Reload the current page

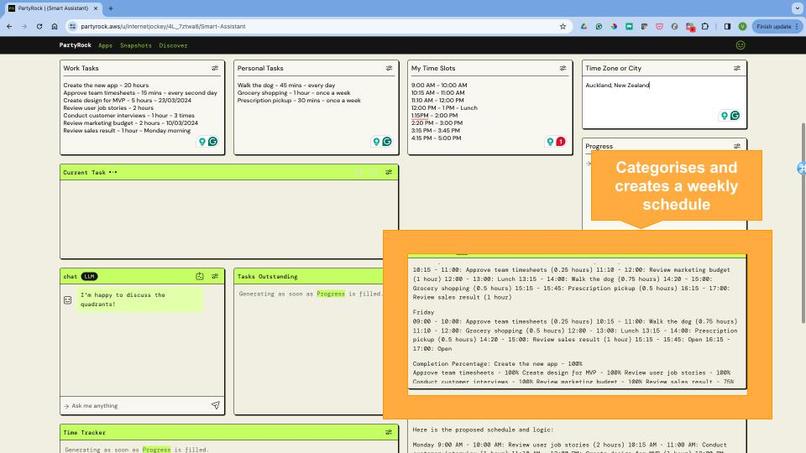point(39,26)
